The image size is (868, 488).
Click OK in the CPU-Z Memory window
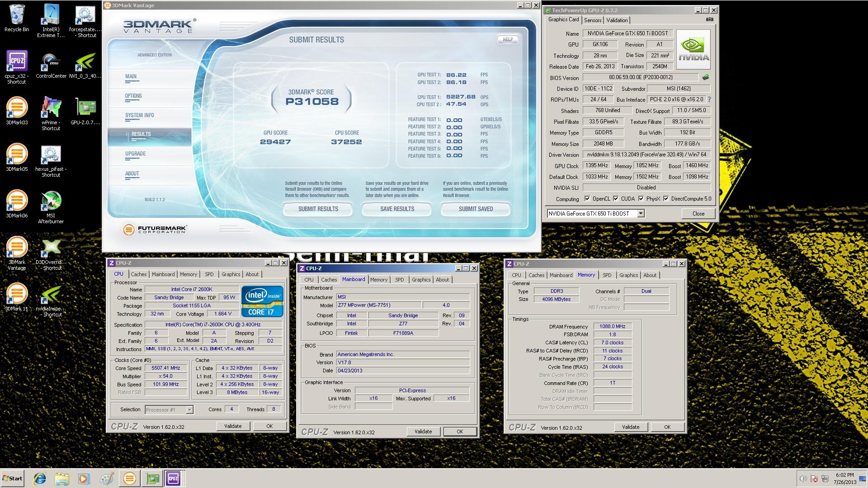(x=667, y=427)
